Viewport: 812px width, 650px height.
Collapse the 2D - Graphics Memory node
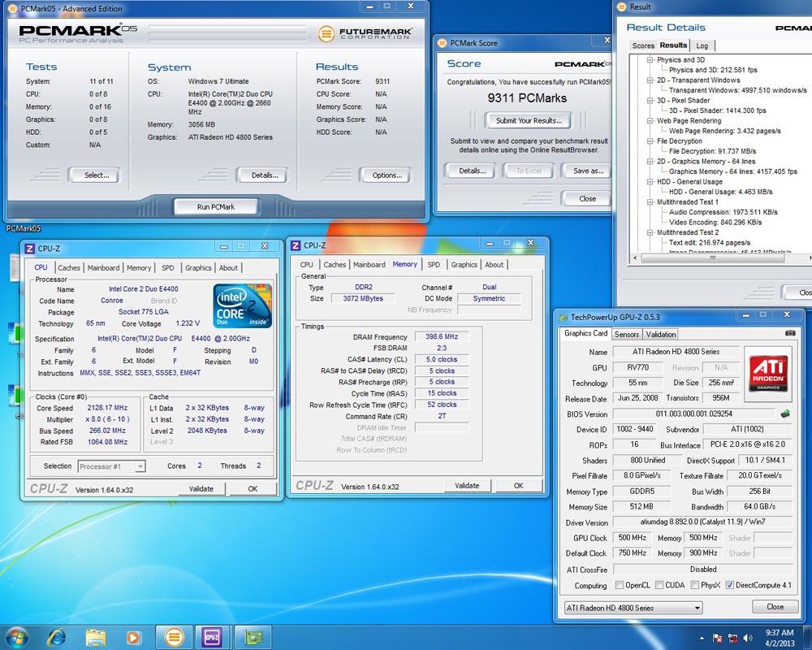[650, 162]
